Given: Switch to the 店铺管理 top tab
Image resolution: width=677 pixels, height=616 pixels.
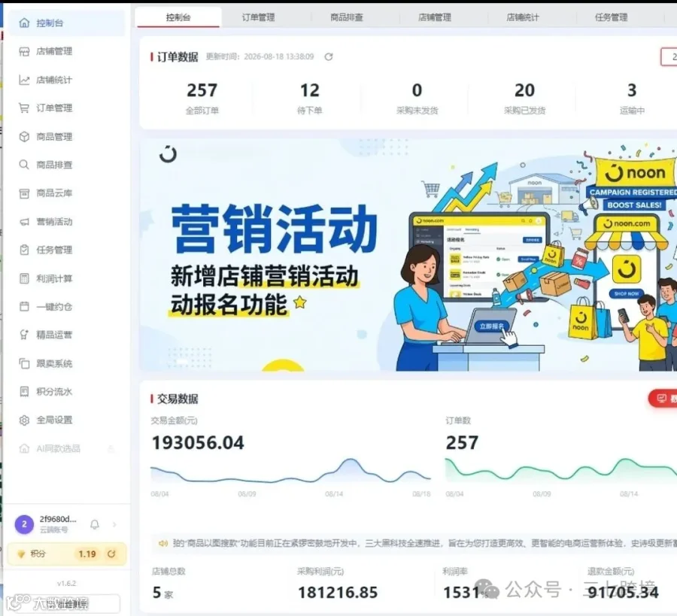Looking at the screenshot, I should (x=435, y=18).
